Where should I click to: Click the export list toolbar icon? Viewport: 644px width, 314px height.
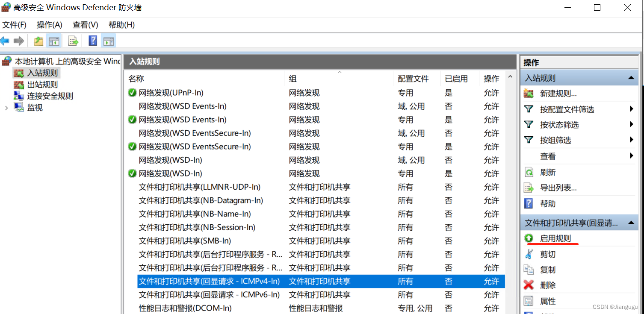point(74,41)
